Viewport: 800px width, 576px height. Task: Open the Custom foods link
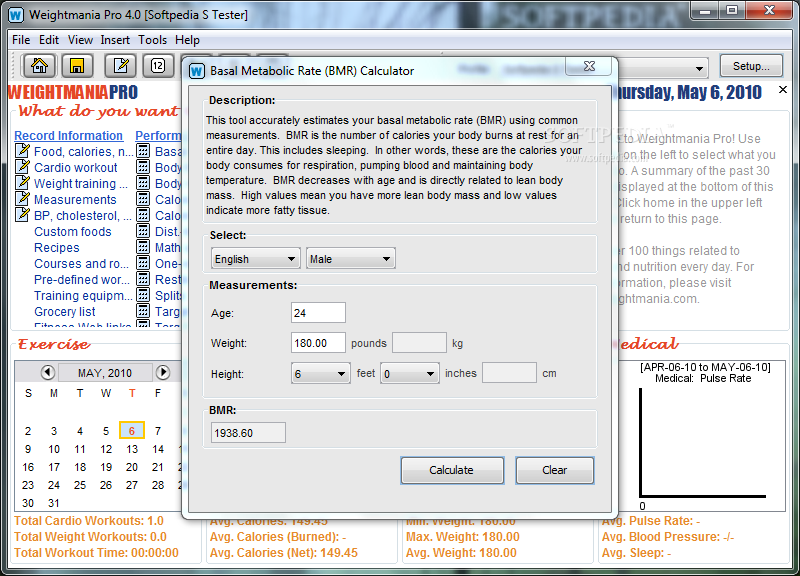click(x=72, y=232)
